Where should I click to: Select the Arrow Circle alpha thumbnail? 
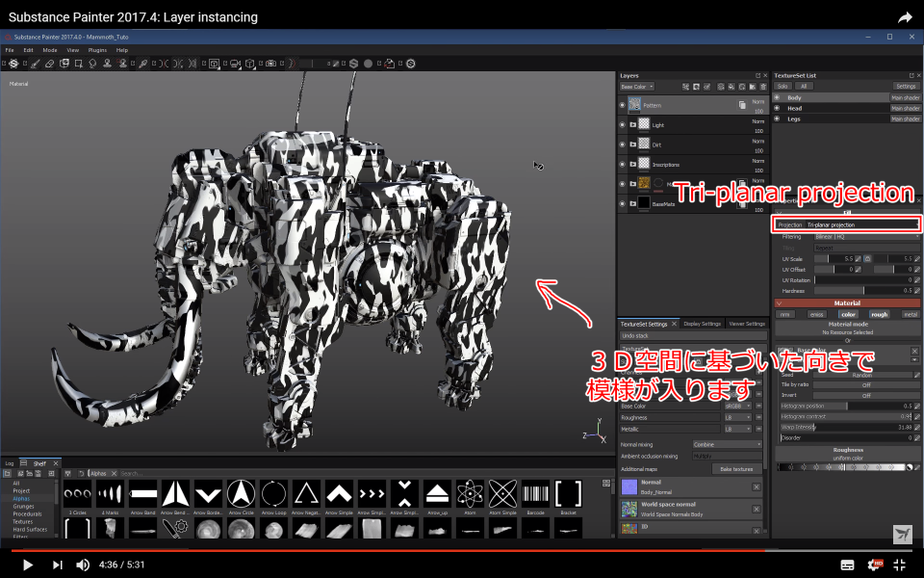click(241, 493)
